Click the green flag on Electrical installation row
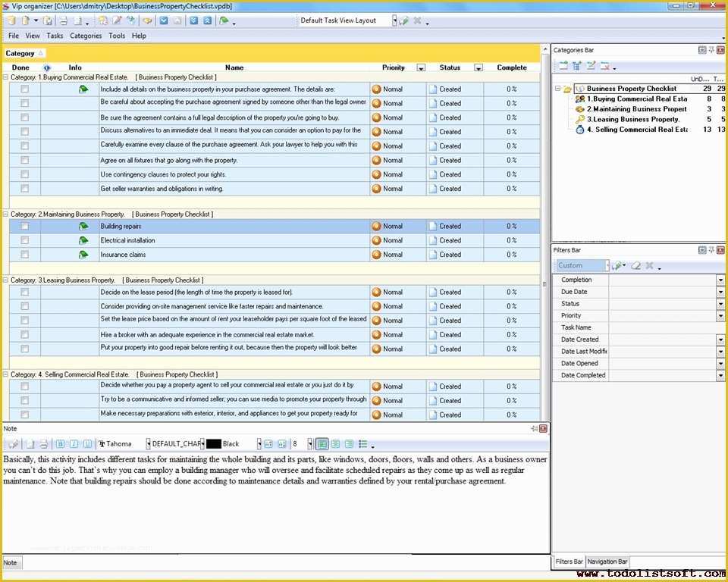Screen dimensions: 728x582 pyautogui.click(x=83, y=240)
